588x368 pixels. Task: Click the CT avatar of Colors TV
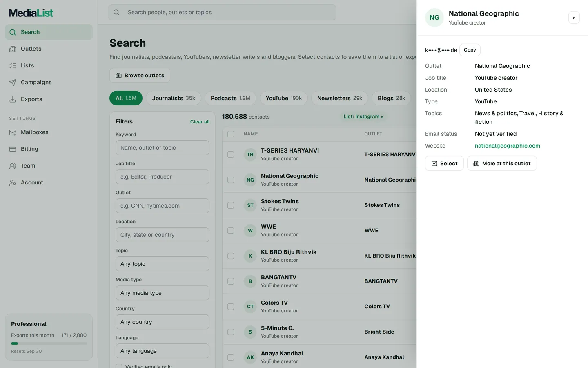coord(250,307)
